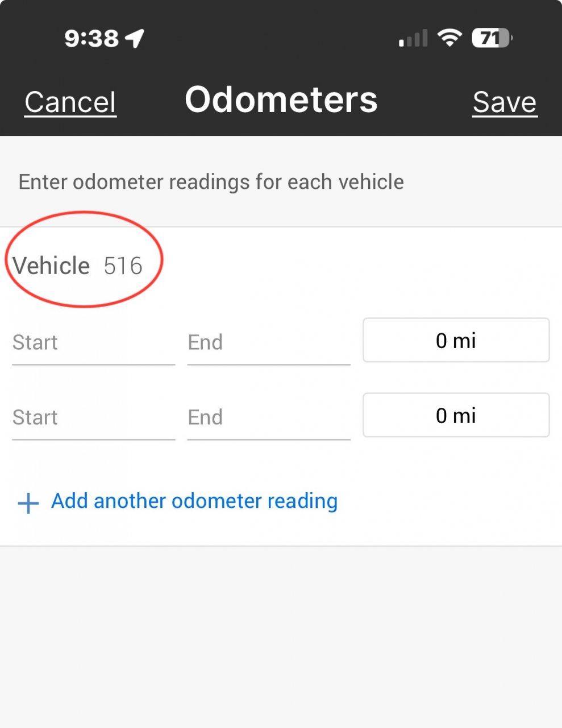Viewport: 562px width, 728px height.
Task: Tap the 'Enter odometer readings' instruction text
Action: tap(211, 182)
